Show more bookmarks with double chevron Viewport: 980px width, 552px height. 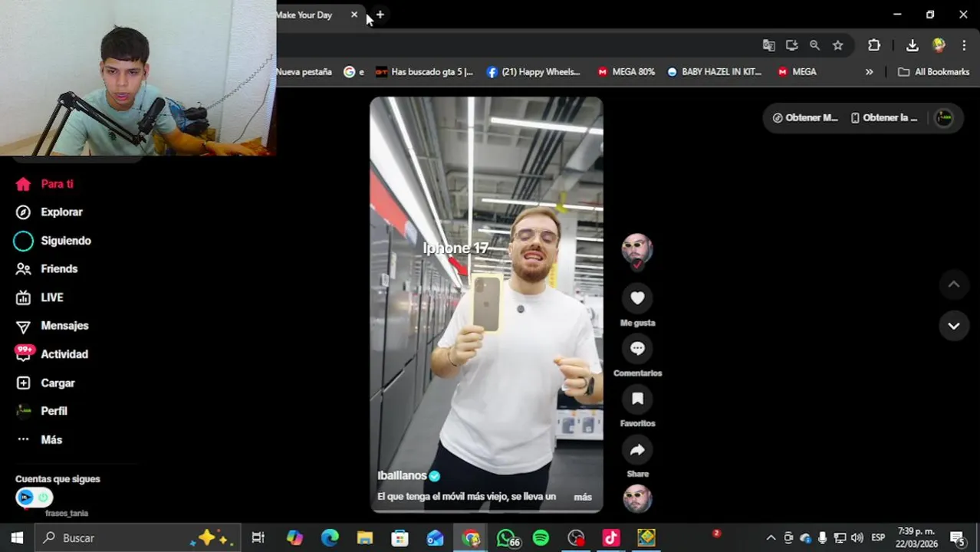pyautogui.click(x=869, y=71)
